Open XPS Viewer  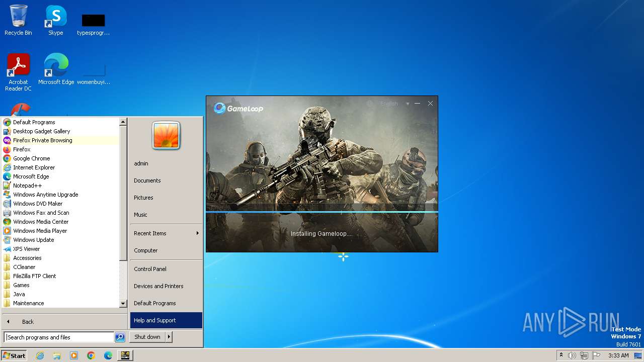tap(60, 249)
